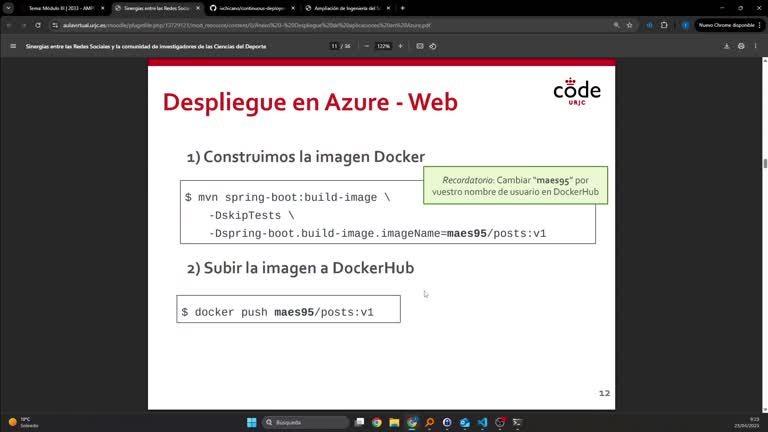Switch to the 'Tema: Módulo III' tab

point(61,8)
